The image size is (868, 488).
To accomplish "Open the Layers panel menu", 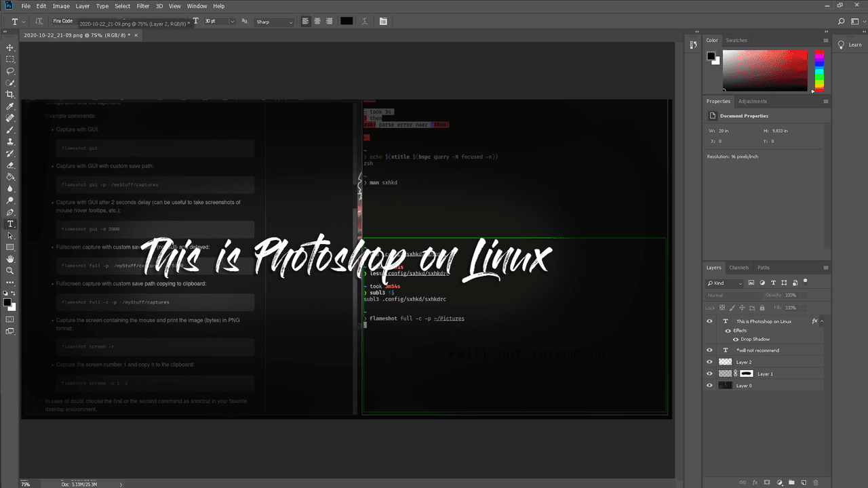I will pyautogui.click(x=826, y=268).
